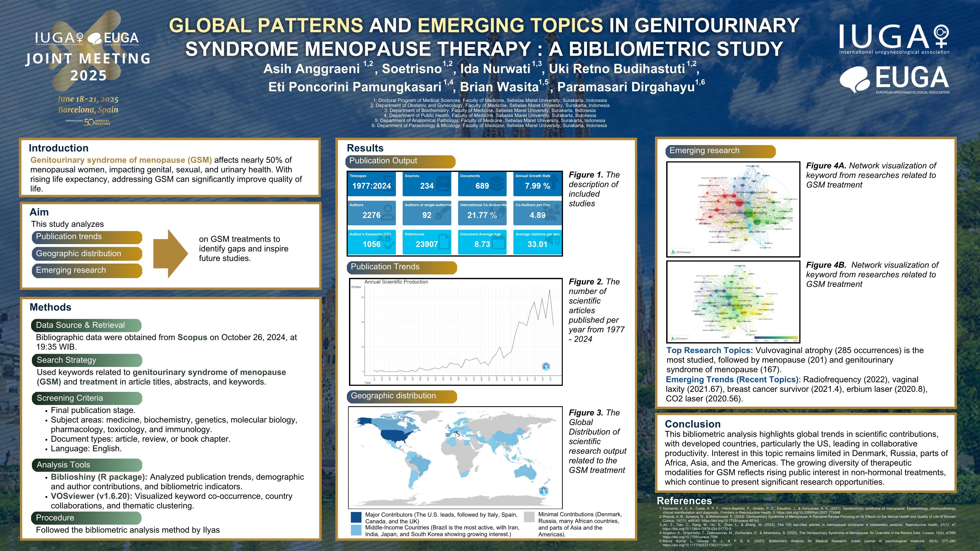Click the "Emerging Trends (Recent Topics)" blue text
Screen dimensions: 980x551
(x=732, y=379)
